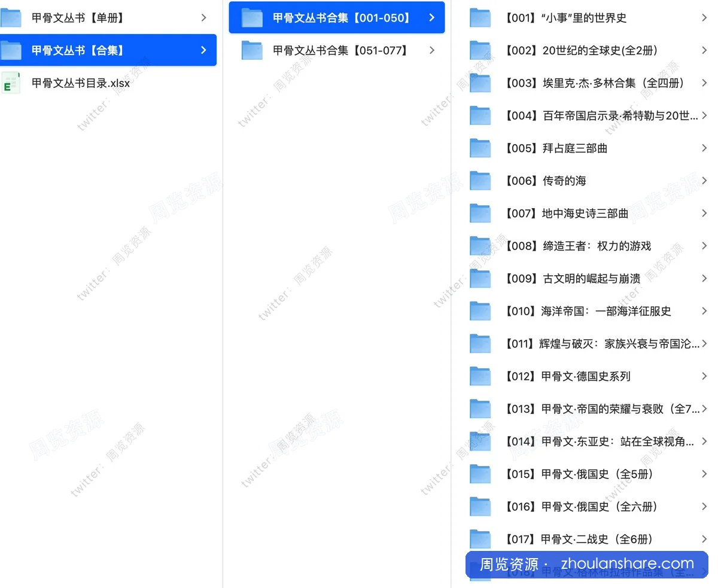Expand chevron of 【003】埃里克·杰·多林合集
Viewport: 718px width, 588px height.
click(x=704, y=83)
